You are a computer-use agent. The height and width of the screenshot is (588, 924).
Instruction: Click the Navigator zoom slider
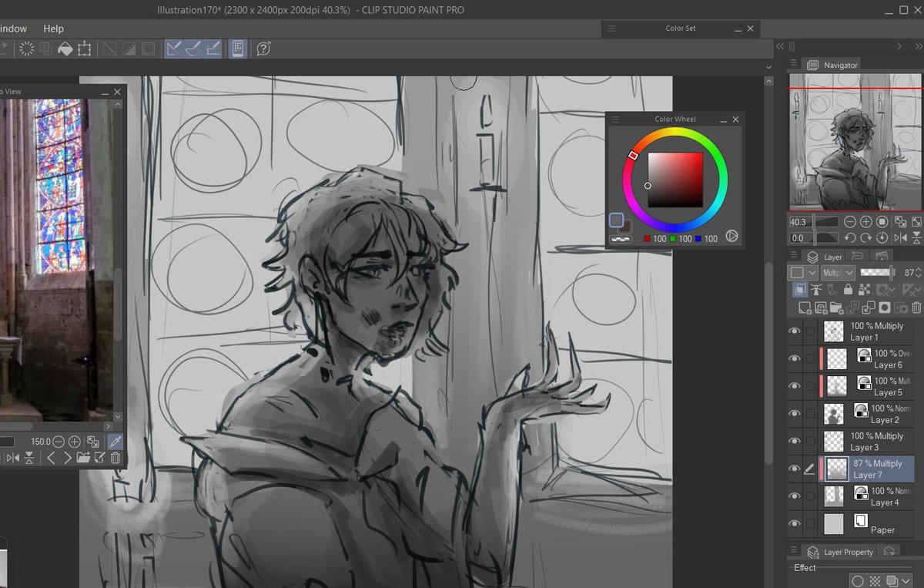814,222
